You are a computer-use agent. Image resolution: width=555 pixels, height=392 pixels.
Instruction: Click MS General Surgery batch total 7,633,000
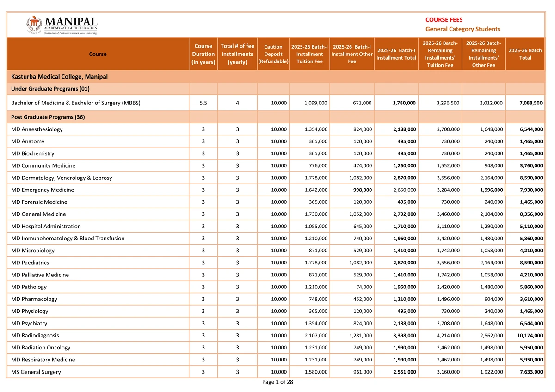[x=531, y=372]
